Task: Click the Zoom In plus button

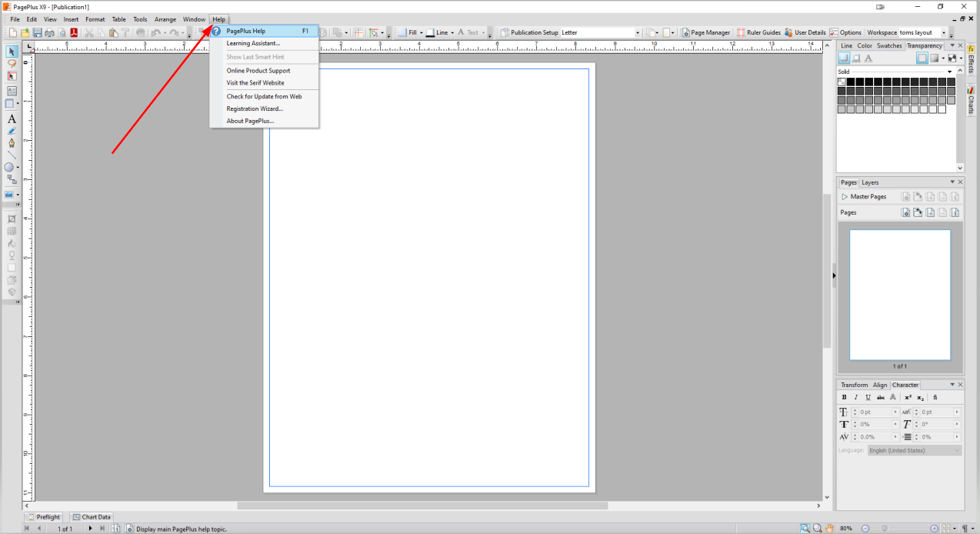Action: pyautogui.click(x=934, y=529)
